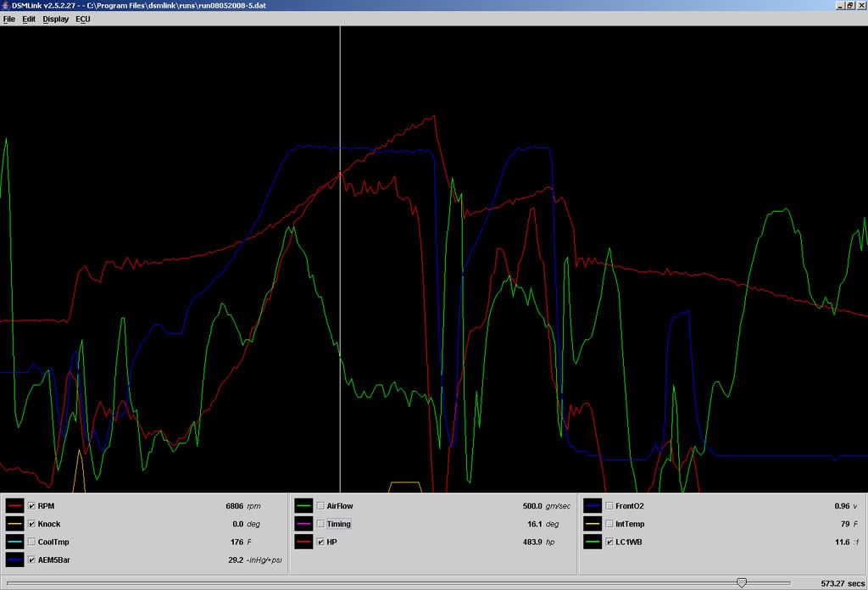
Task: Click the white cursor line on graph
Action: coord(340,254)
